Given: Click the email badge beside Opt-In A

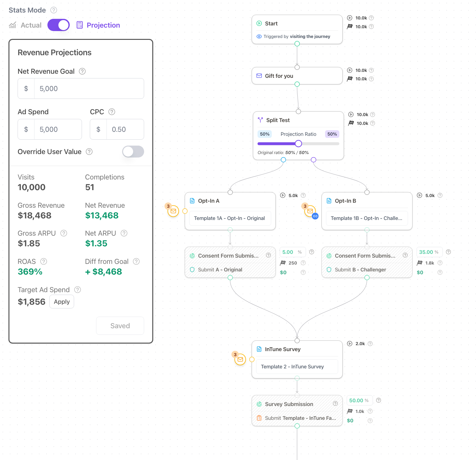Looking at the screenshot, I should pyautogui.click(x=173, y=211).
